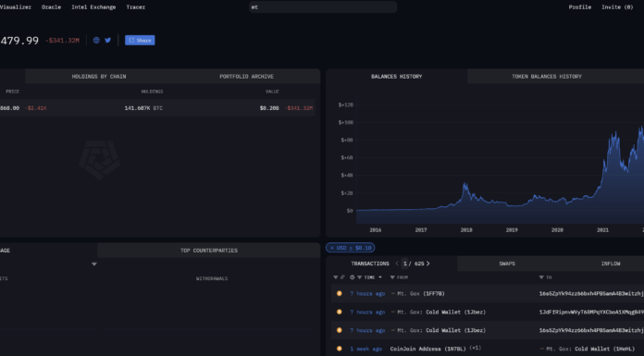
Task: Open the website globe icon link
Action: [x=96, y=41]
